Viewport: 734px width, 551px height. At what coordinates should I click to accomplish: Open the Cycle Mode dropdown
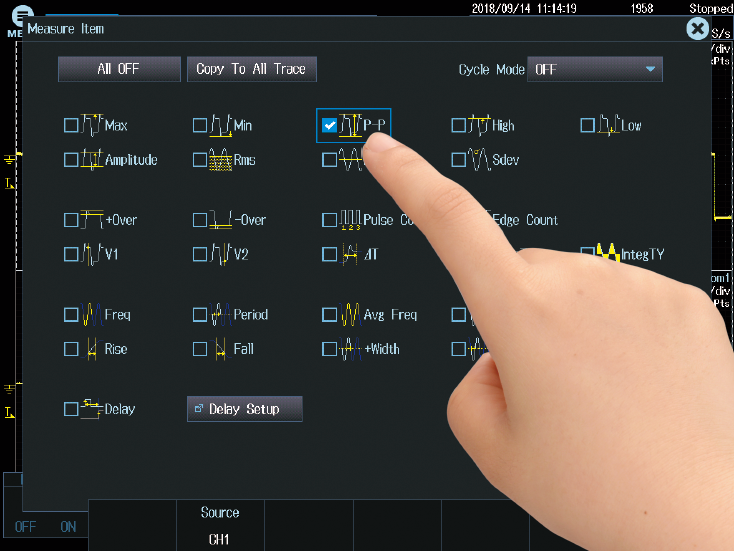pos(595,69)
